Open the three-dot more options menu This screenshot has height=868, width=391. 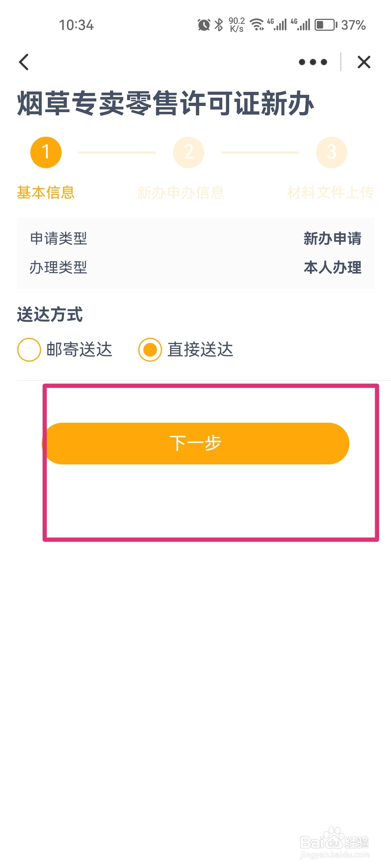313,62
